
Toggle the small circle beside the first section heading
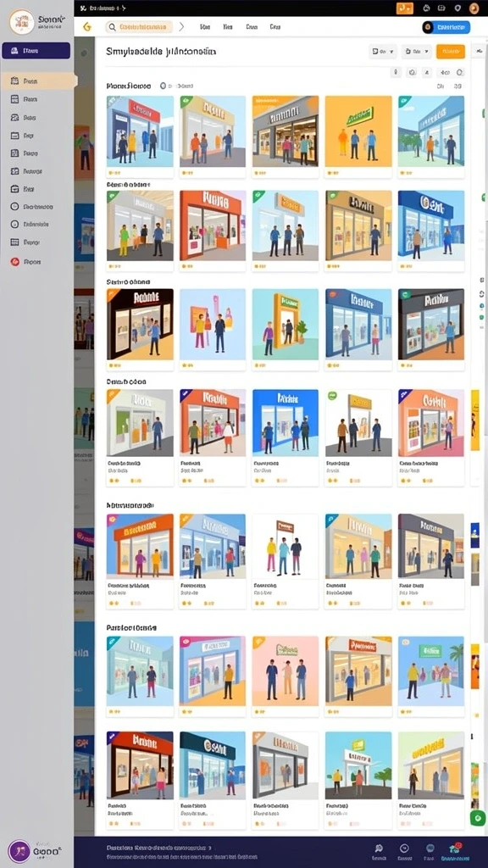tap(163, 86)
